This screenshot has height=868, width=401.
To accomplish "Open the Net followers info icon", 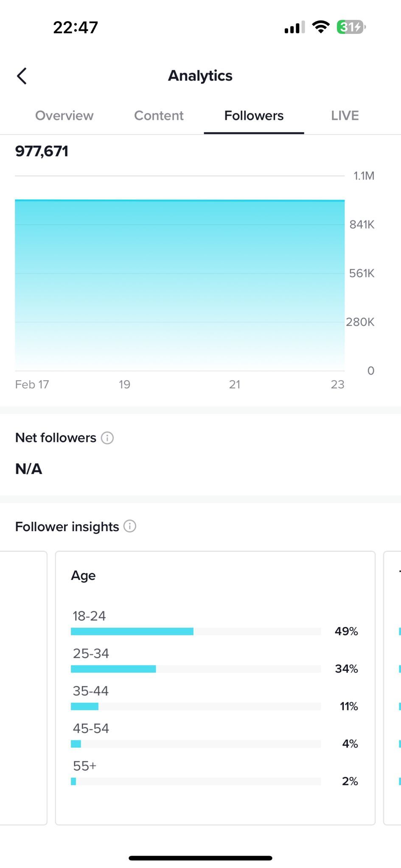I will tap(107, 438).
